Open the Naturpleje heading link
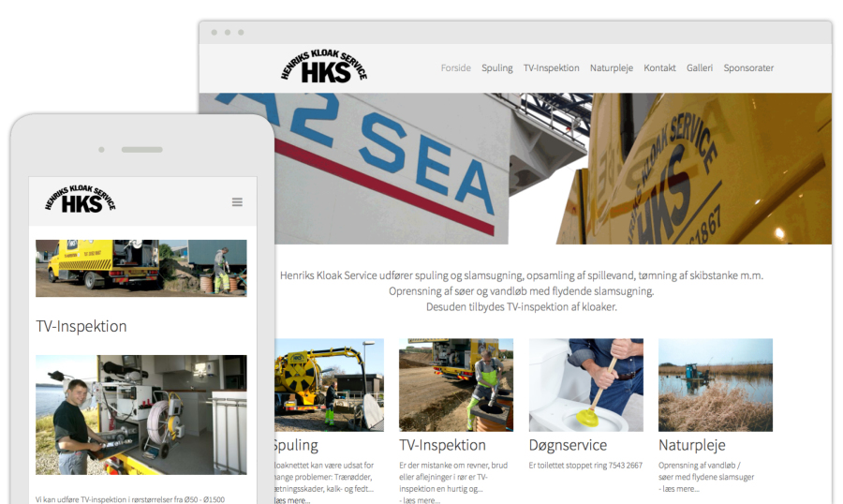 coord(691,445)
